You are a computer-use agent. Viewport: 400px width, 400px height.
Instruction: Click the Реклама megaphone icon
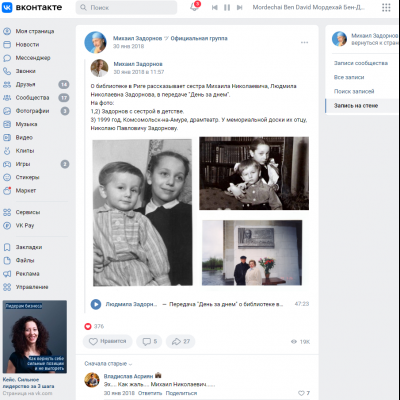point(7,274)
